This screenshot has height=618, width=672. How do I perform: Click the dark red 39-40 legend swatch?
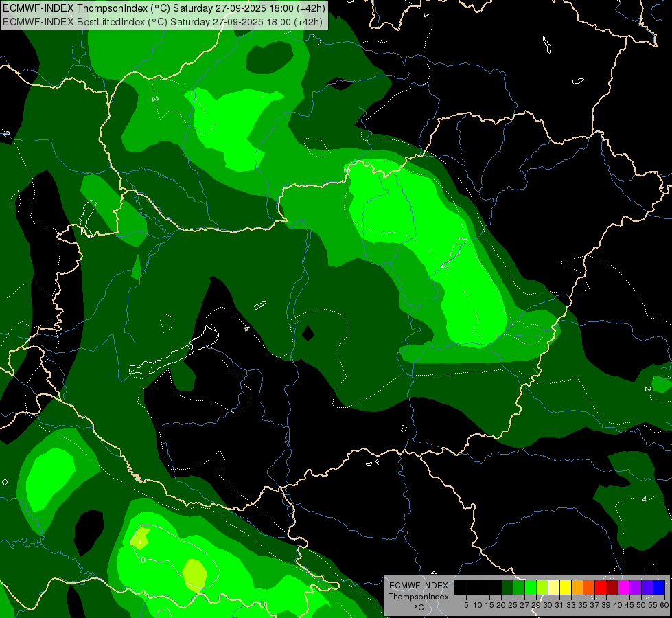(x=612, y=587)
